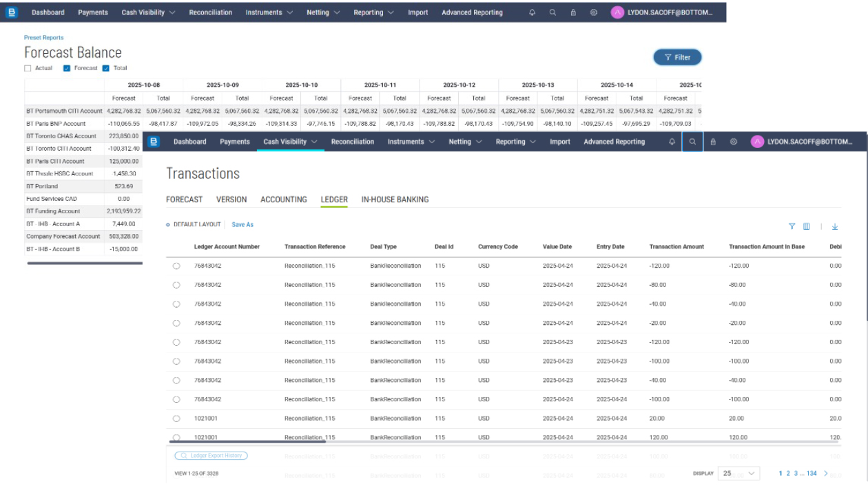Click the blue Filter button
868x486 pixels.
pos(677,57)
